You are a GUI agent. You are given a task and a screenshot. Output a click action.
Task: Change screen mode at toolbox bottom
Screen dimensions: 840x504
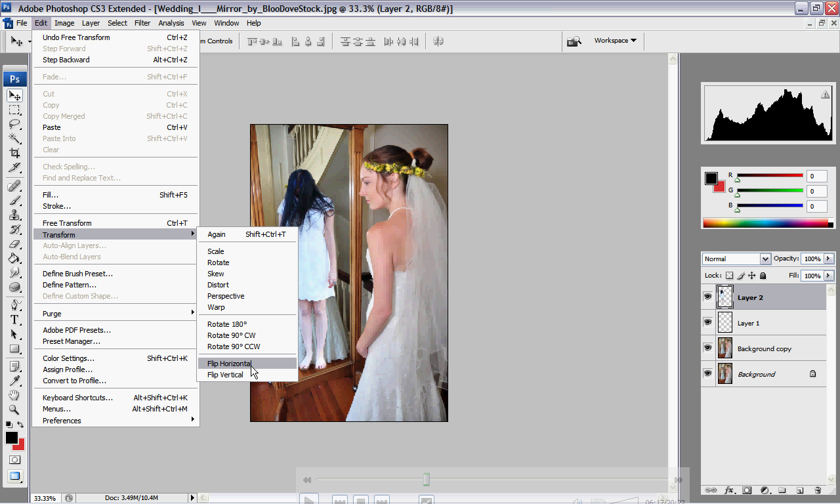[14, 476]
